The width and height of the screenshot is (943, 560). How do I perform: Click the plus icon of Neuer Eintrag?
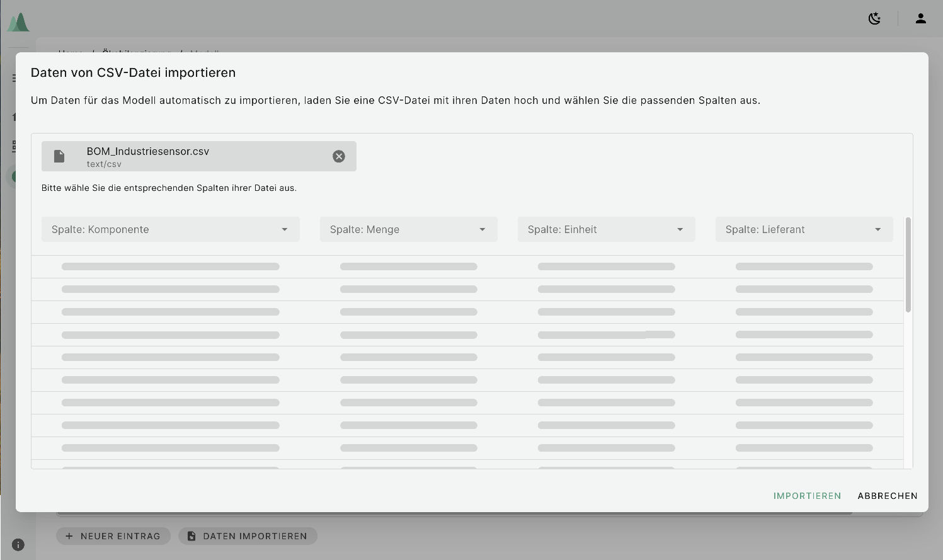(69, 536)
